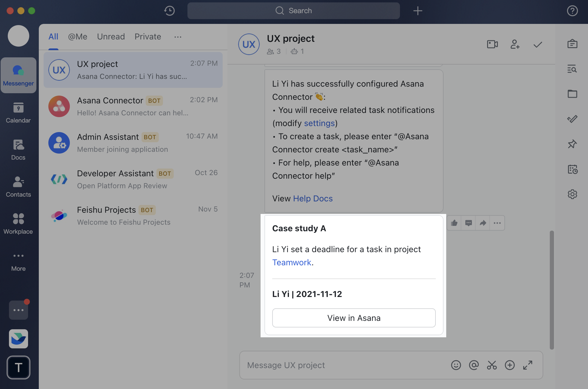
Task: Open the three-dots filter menu beside Private
Action: click(178, 37)
